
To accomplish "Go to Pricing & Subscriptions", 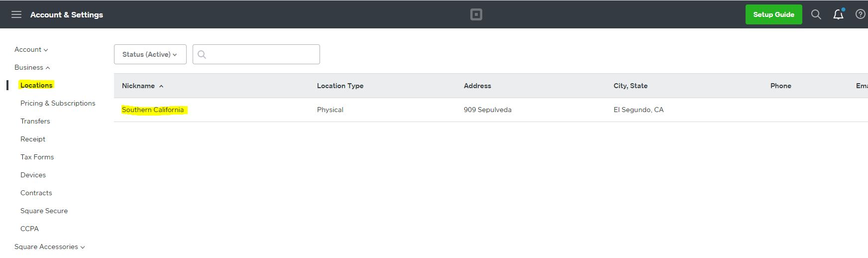I will [58, 103].
